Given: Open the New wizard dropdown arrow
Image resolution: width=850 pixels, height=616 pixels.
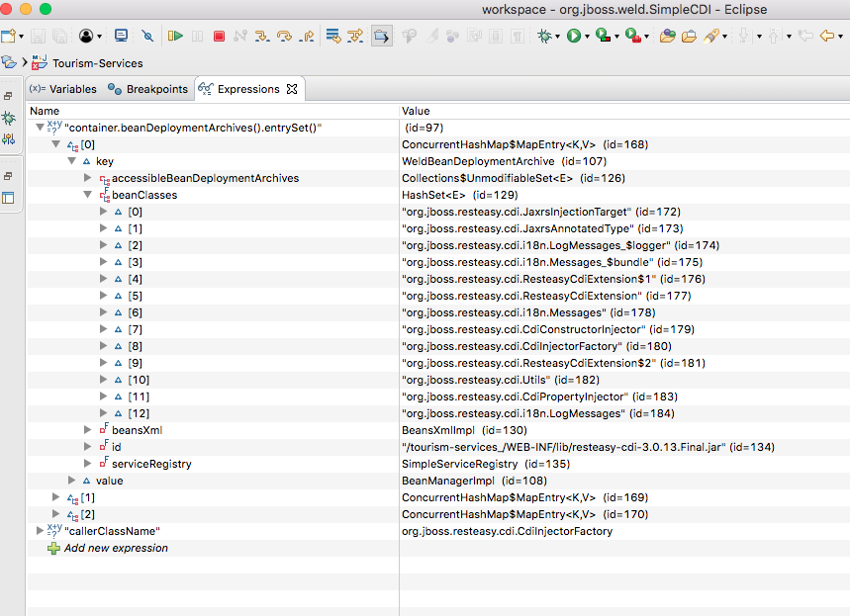Looking at the screenshot, I should 22,38.
